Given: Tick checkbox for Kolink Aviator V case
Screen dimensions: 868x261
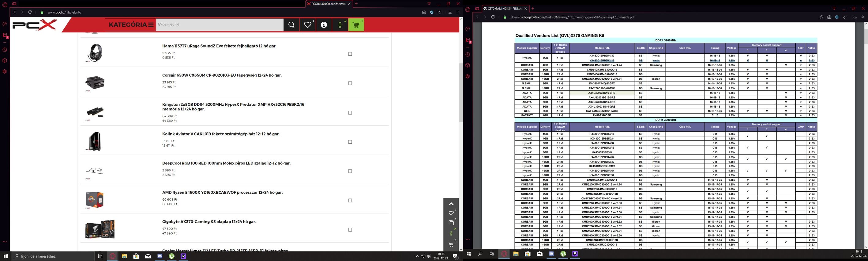Looking at the screenshot, I should (350, 142).
